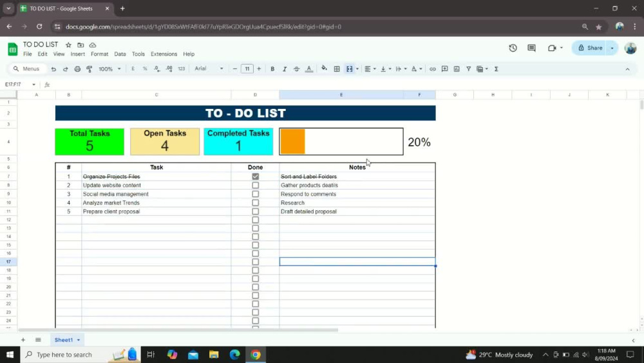The height and width of the screenshot is (363, 644).
Task: Check Done box for Social media management
Action: (256, 194)
